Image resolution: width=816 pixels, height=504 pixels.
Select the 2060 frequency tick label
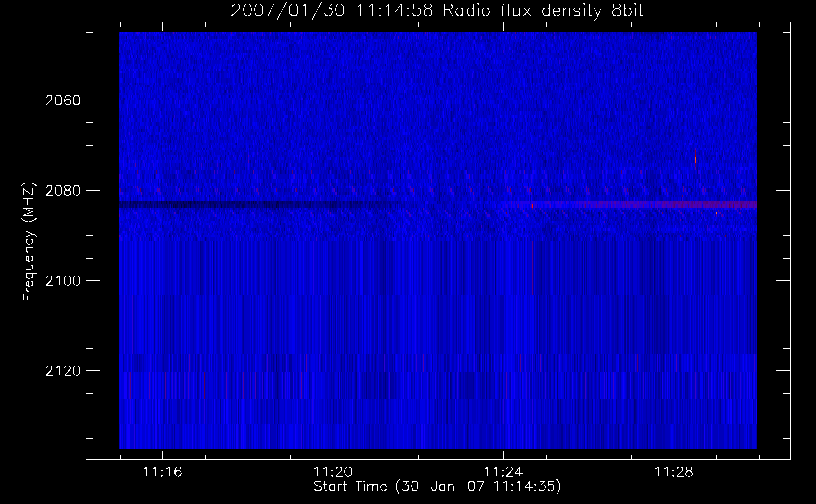click(63, 100)
